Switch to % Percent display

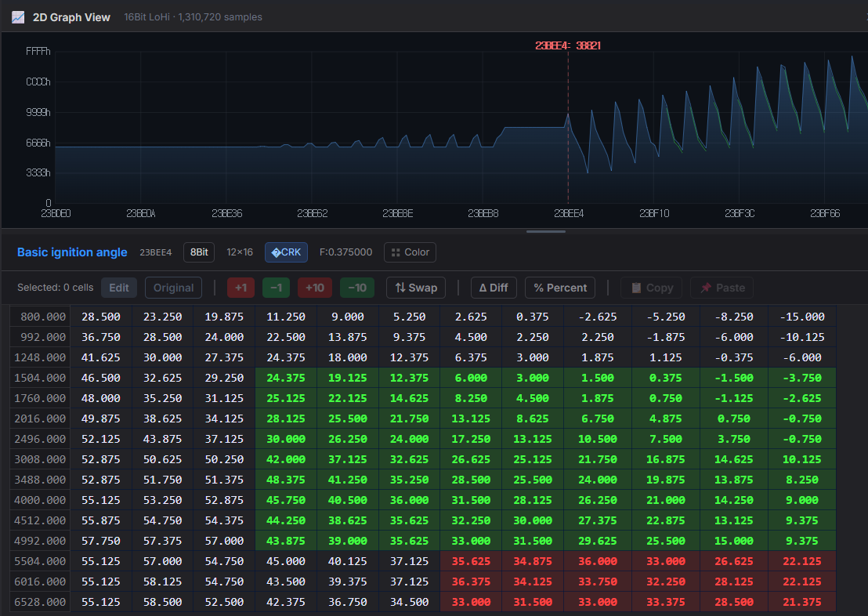pyautogui.click(x=559, y=288)
